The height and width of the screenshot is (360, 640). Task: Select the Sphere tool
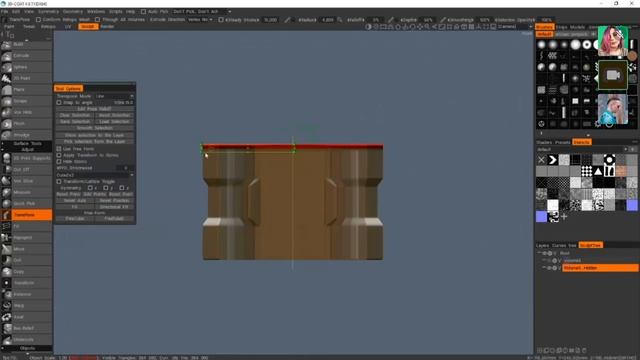coord(26,67)
